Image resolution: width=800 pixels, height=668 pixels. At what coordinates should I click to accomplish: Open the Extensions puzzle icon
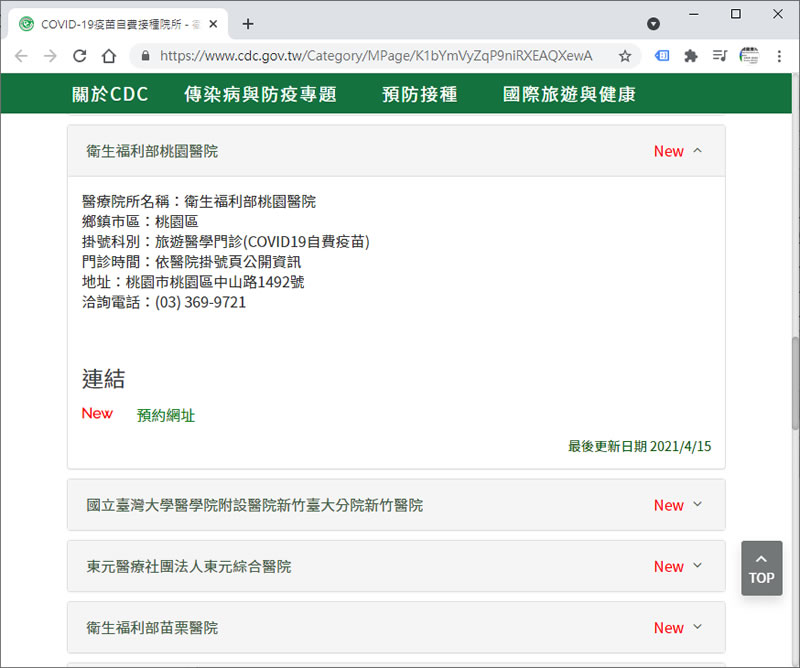pyautogui.click(x=690, y=56)
